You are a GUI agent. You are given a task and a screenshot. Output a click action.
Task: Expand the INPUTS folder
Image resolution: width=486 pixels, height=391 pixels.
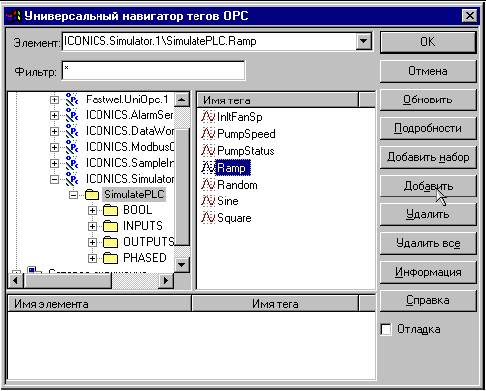click(92, 227)
